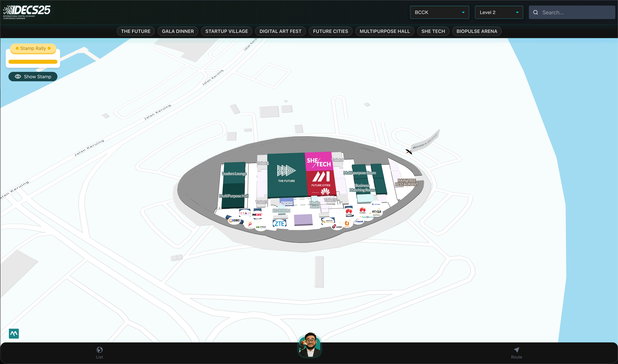This screenshot has width=618, height=364.
Task: Select the MDEC booth logo
Action: pyautogui.click(x=257, y=215)
